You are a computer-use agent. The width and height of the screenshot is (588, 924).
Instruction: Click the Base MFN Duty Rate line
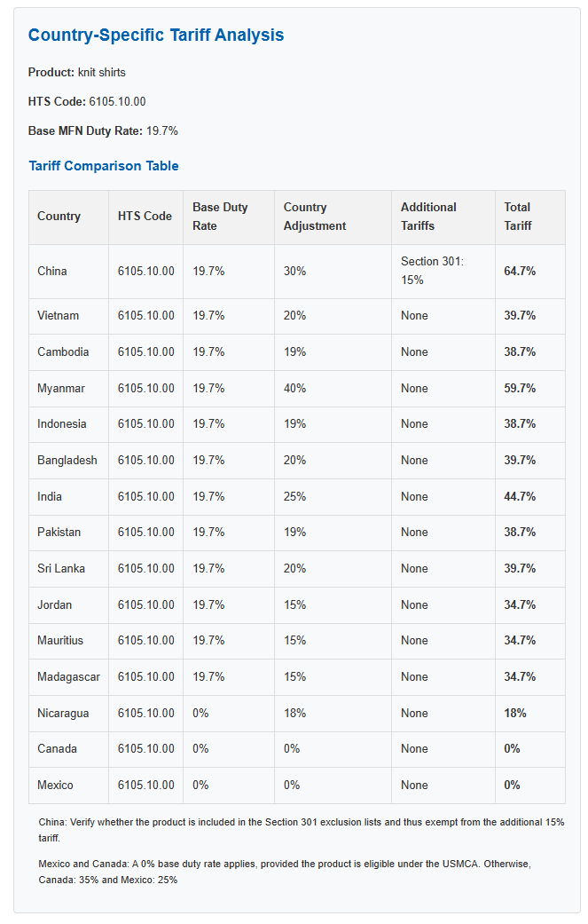point(103,130)
